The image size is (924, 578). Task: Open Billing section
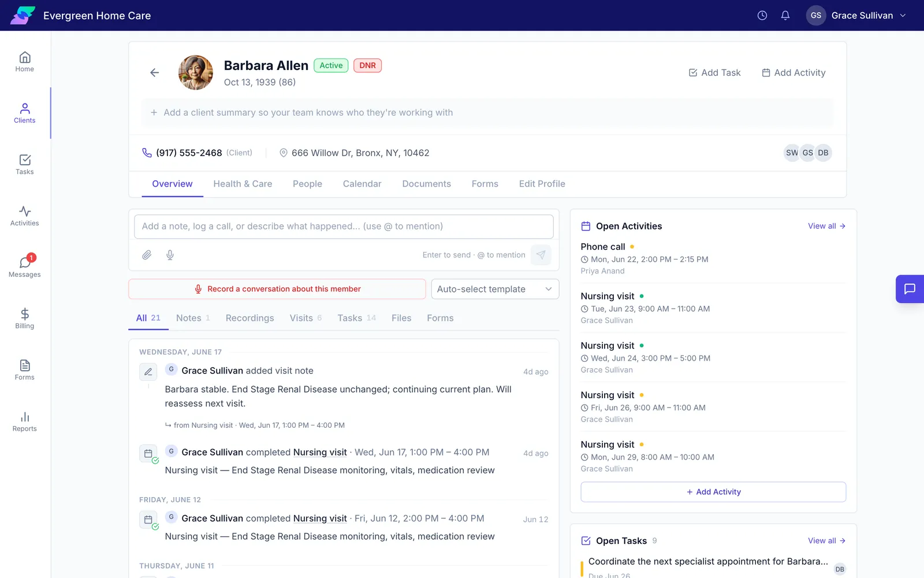coord(25,319)
